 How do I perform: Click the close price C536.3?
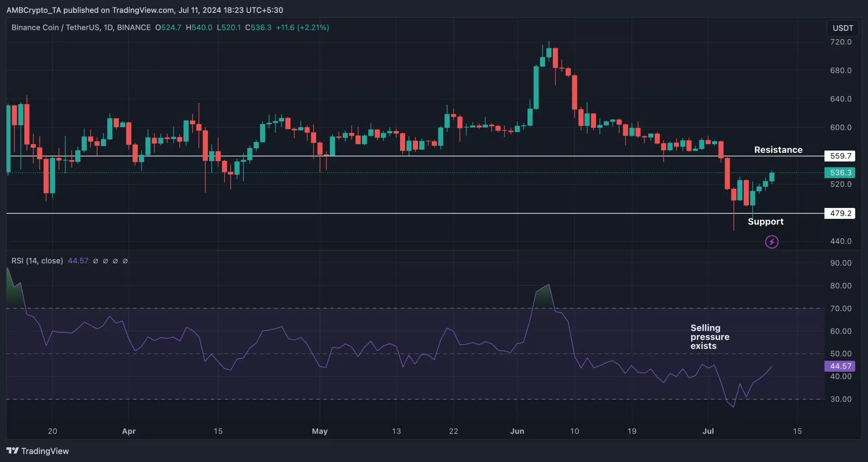pos(258,27)
